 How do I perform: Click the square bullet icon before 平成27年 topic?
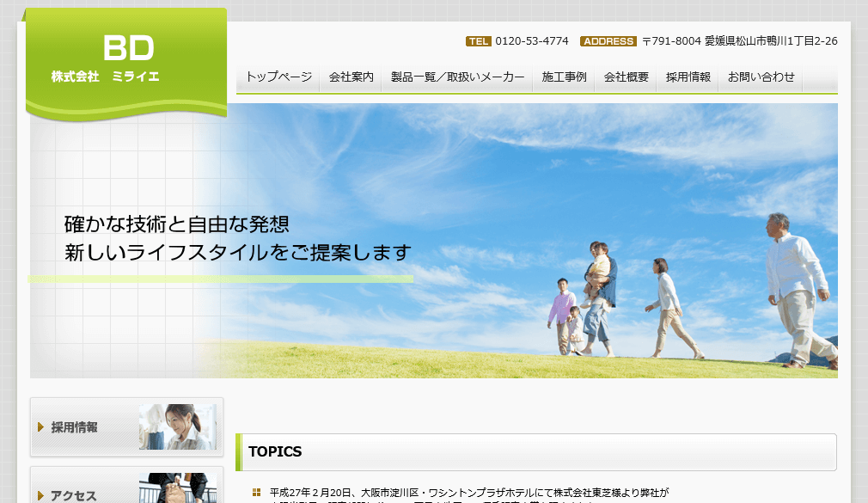click(x=256, y=493)
